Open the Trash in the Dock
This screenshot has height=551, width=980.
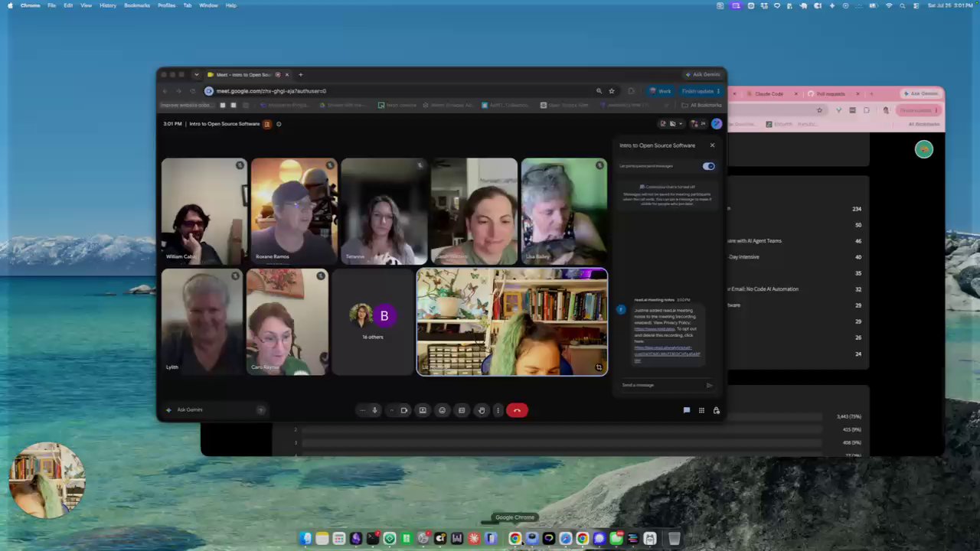click(x=675, y=539)
